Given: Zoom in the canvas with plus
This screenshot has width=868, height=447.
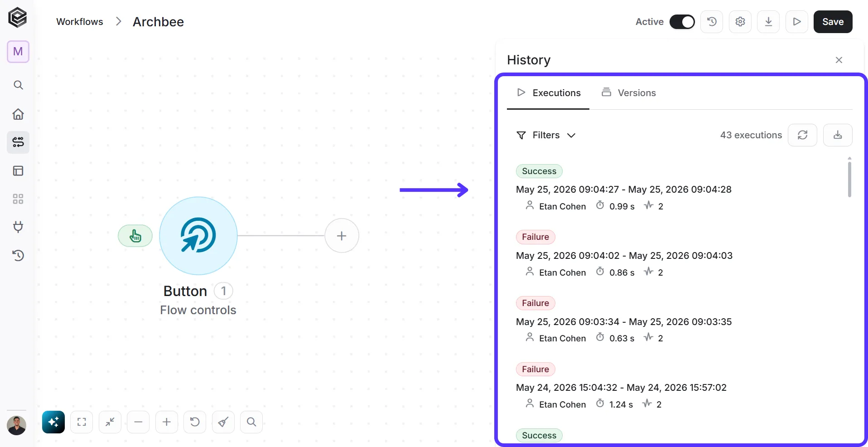Looking at the screenshot, I should coord(167,422).
